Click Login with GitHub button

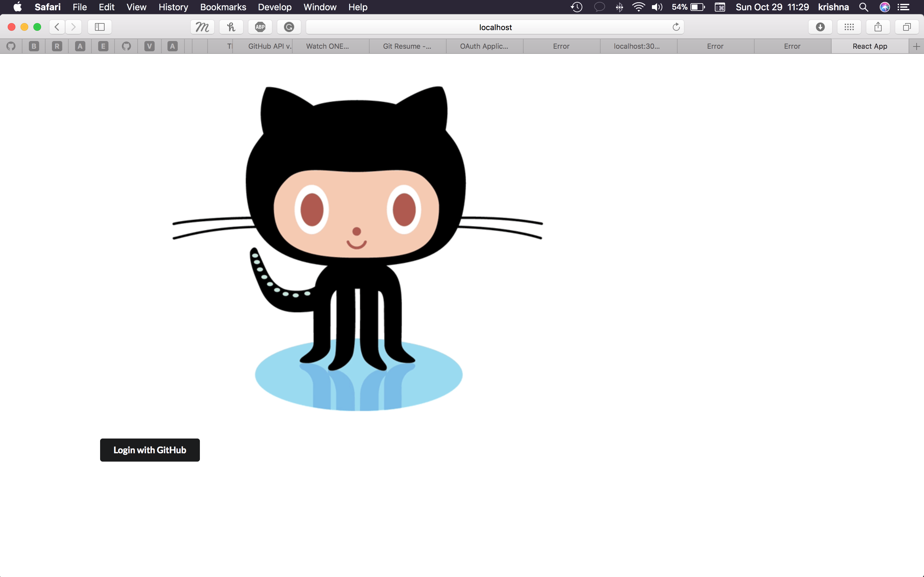[x=150, y=450]
